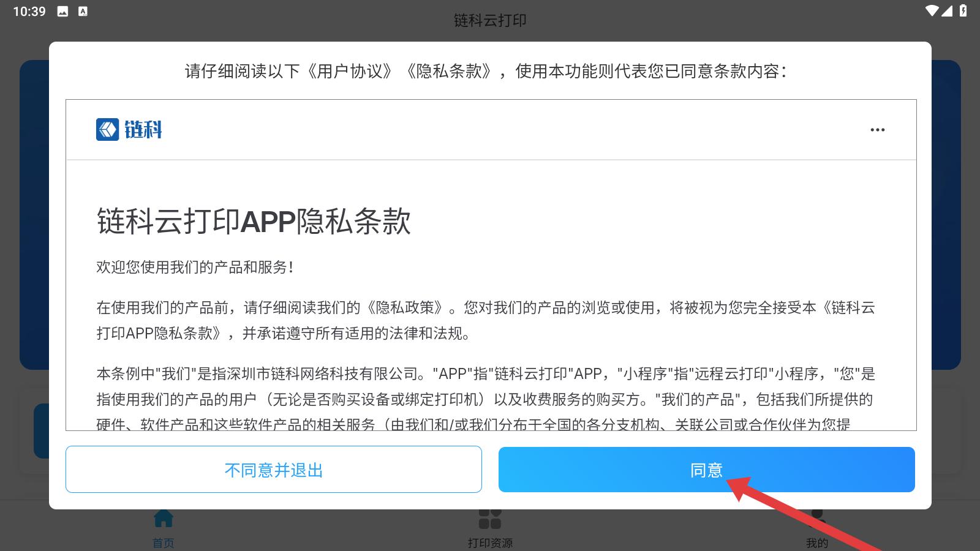Select the 打印资源 tab label
The image size is (980, 551).
490,543
